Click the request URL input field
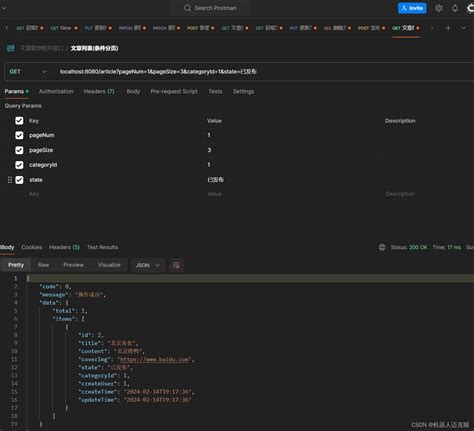This screenshot has height=431, width=474. pos(263,72)
